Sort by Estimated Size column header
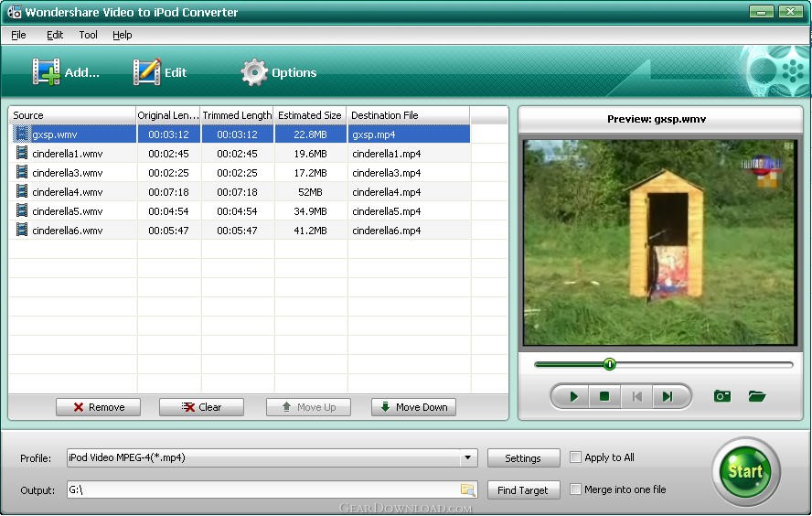Viewport: 812px width, 516px height. point(310,115)
